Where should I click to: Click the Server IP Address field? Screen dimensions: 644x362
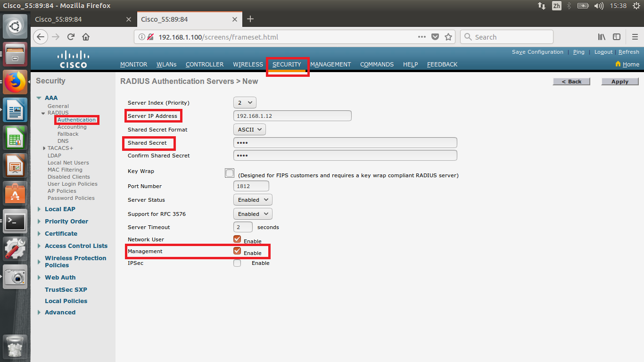[x=292, y=115]
